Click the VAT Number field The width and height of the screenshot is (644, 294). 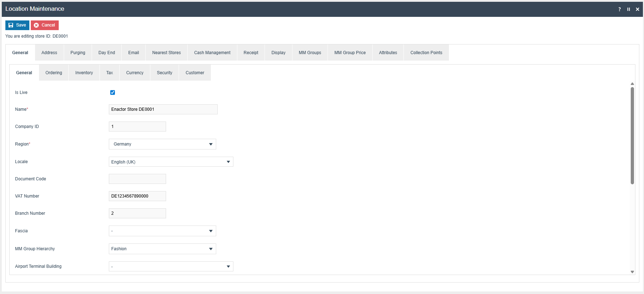point(137,196)
